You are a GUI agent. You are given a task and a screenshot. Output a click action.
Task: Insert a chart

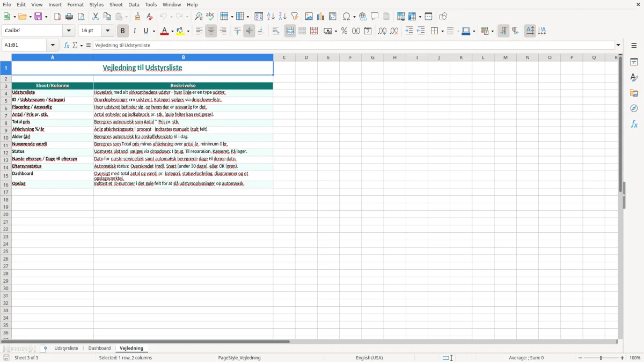pos(321,17)
